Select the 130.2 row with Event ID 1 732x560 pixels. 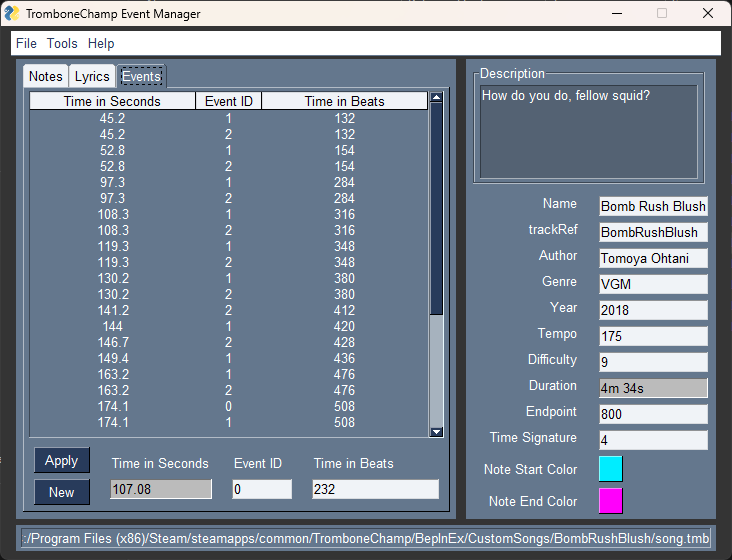[228, 278]
